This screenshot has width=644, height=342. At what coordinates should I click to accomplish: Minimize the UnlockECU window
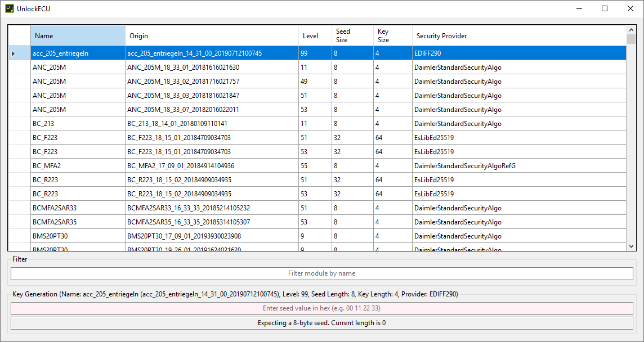[x=579, y=8]
